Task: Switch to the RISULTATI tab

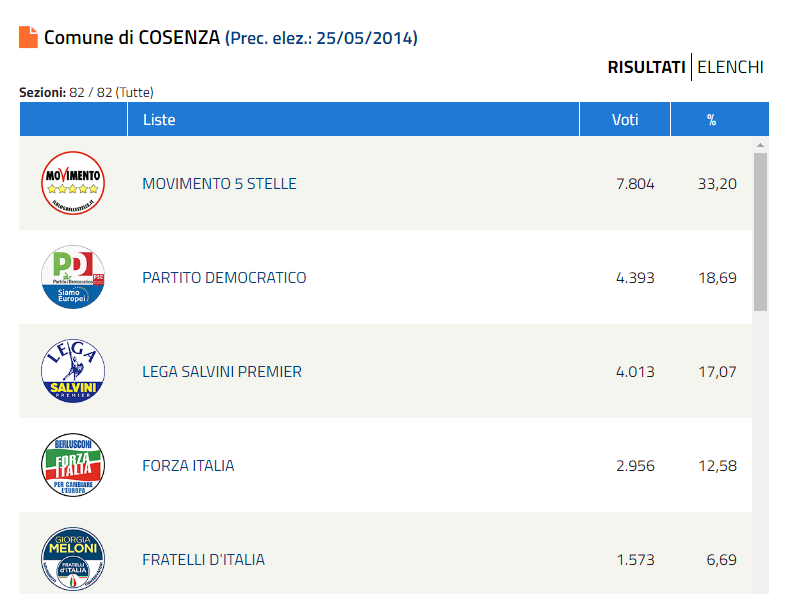Action: point(646,67)
